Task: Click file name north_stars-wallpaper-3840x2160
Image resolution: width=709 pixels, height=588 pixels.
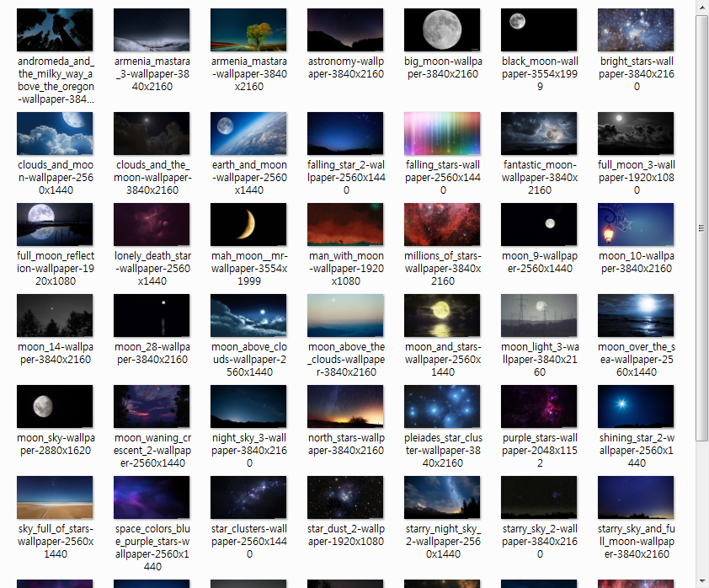Action: pos(346,444)
